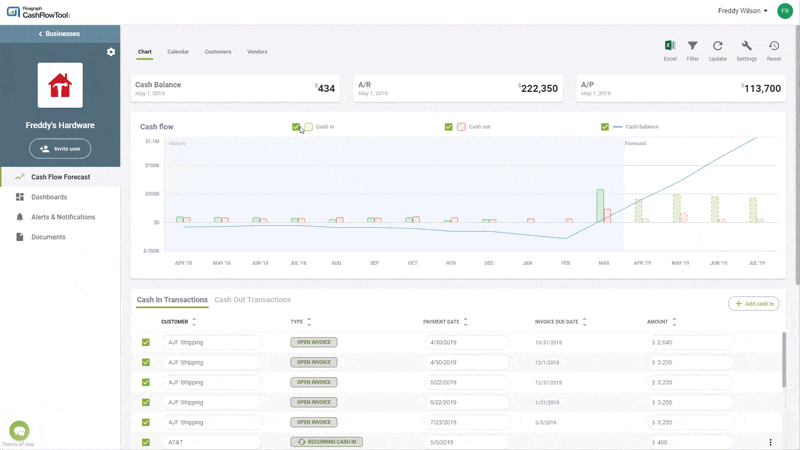Click the A/R $222,350 card
The image size is (800, 450).
pyautogui.click(x=458, y=89)
